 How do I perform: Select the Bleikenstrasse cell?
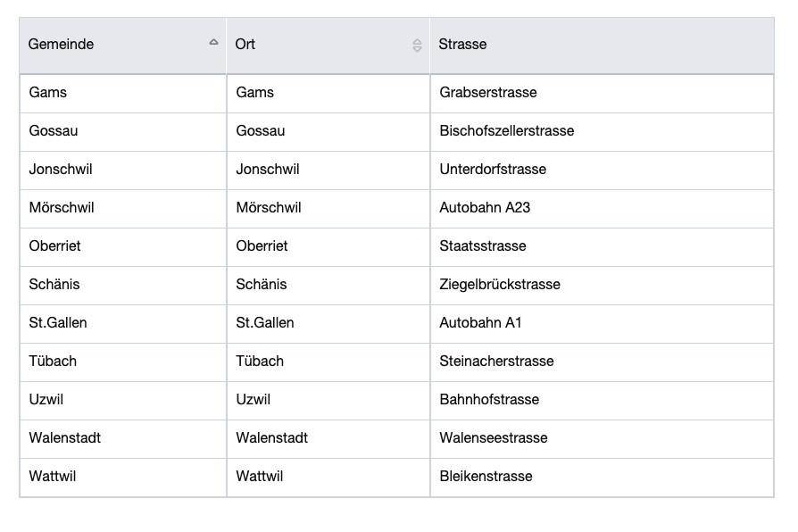(486, 477)
